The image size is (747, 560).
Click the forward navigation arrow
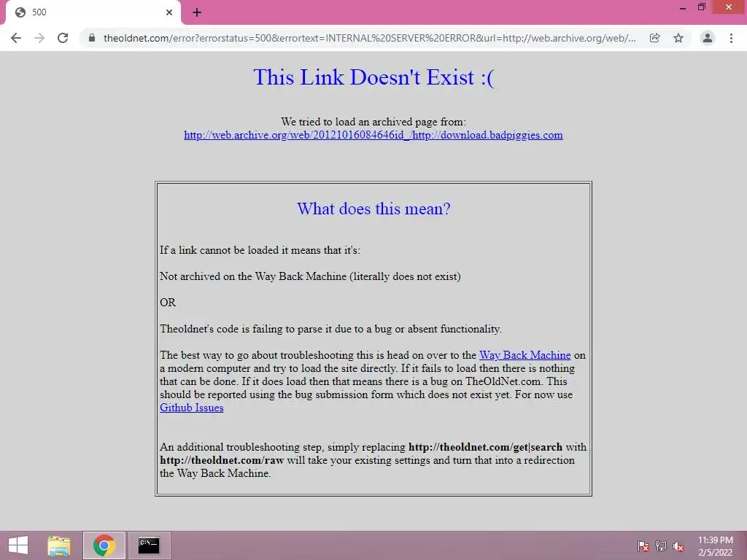tap(39, 38)
